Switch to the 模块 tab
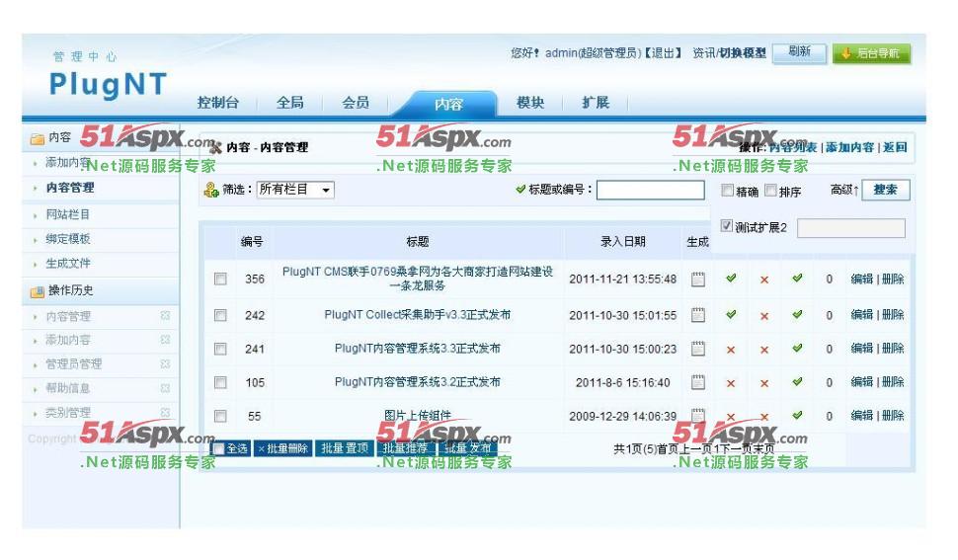958x560 pixels. (x=529, y=103)
